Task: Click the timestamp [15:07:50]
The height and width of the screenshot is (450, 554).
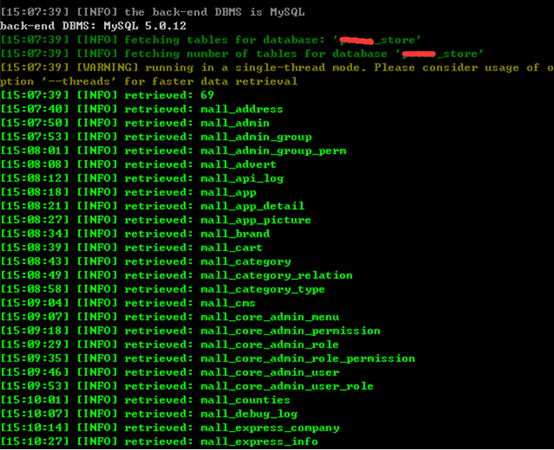Action: tap(35, 123)
